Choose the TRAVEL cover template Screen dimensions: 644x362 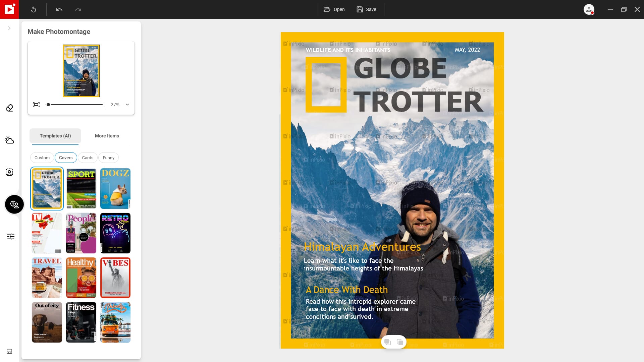pyautogui.click(x=47, y=278)
